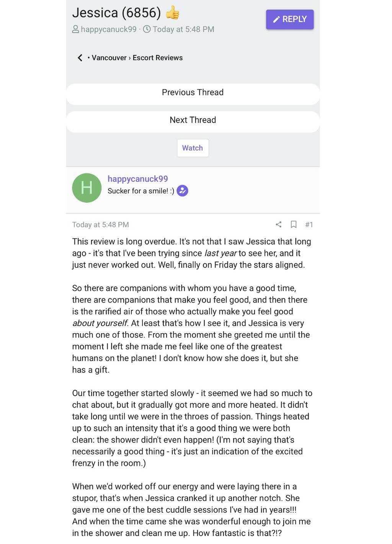Image resolution: width=392 pixels, height=544 pixels.
Task: Open the Vancouver breadcrumb link
Action: 109,58
